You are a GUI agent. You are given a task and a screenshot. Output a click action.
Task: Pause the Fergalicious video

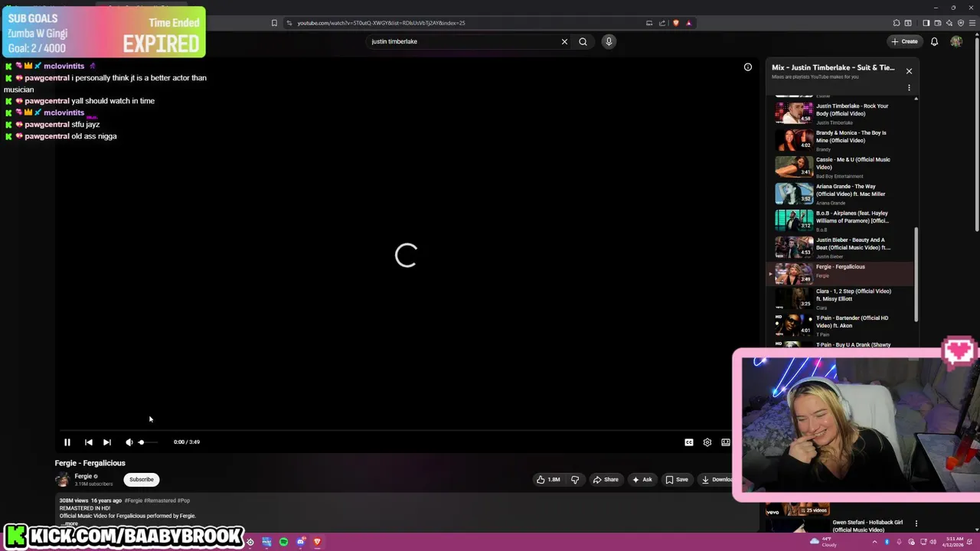pyautogui.click(x=67, y=442)
